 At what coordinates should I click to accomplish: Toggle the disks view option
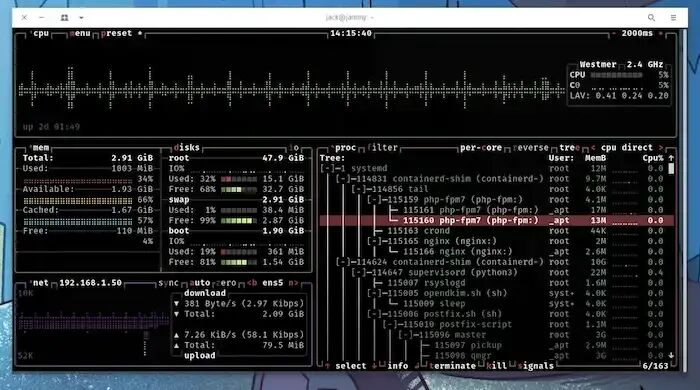click(187, 148)
